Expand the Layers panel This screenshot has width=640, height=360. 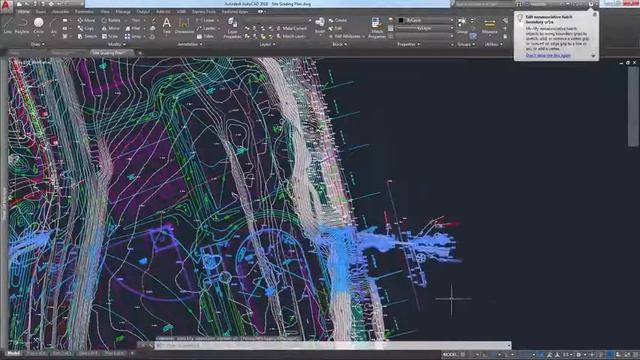click(x=267, y=44)
